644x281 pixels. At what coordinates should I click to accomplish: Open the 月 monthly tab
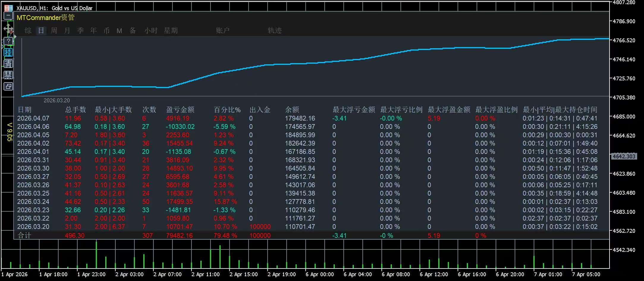pyautogui.click(x=67, y=30)
